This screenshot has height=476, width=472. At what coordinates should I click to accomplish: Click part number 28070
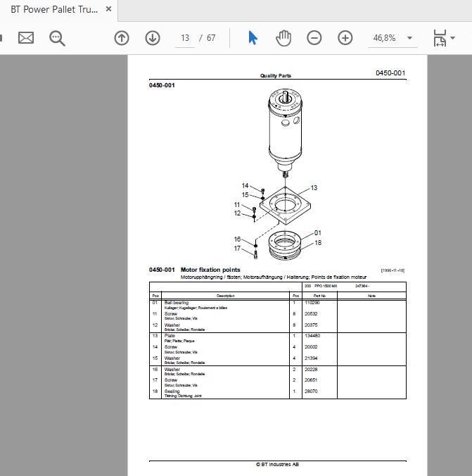pyautogui.click(x=311, y=392)
